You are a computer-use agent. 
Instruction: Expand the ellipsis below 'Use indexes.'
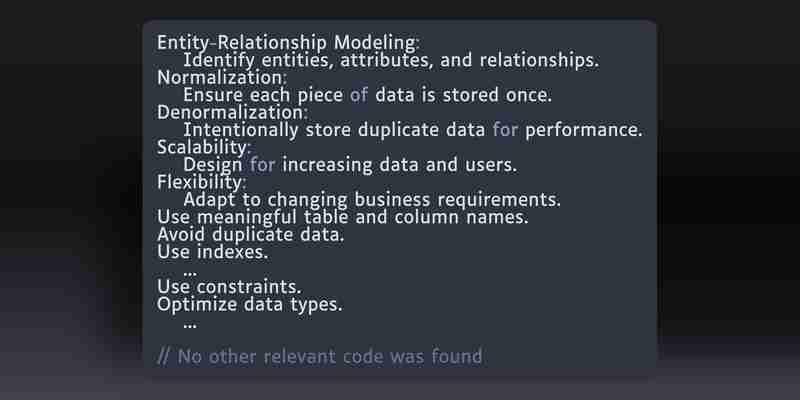pos(190,274)
